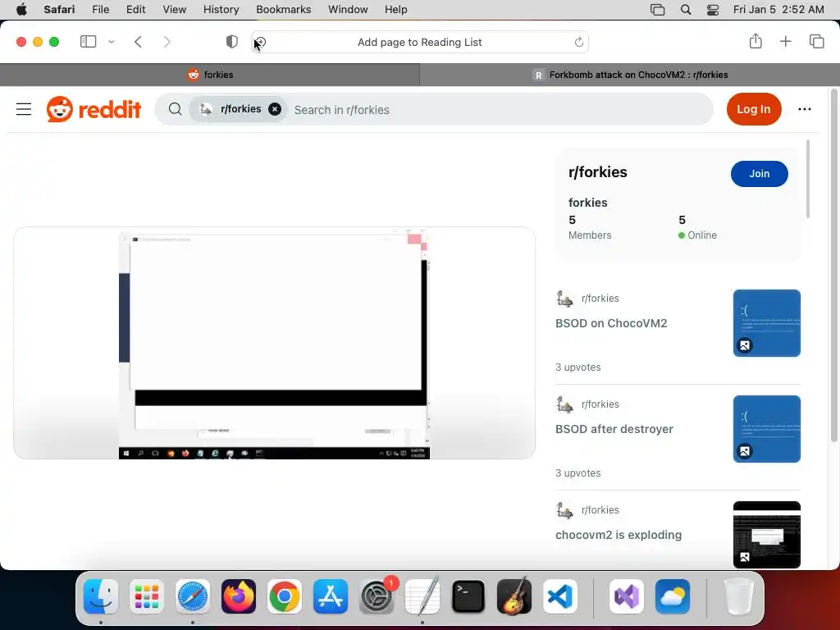This screenshot has width=840, height=630.
Task: Open Launchpad from the Dock
Action: tap(147, 596)
